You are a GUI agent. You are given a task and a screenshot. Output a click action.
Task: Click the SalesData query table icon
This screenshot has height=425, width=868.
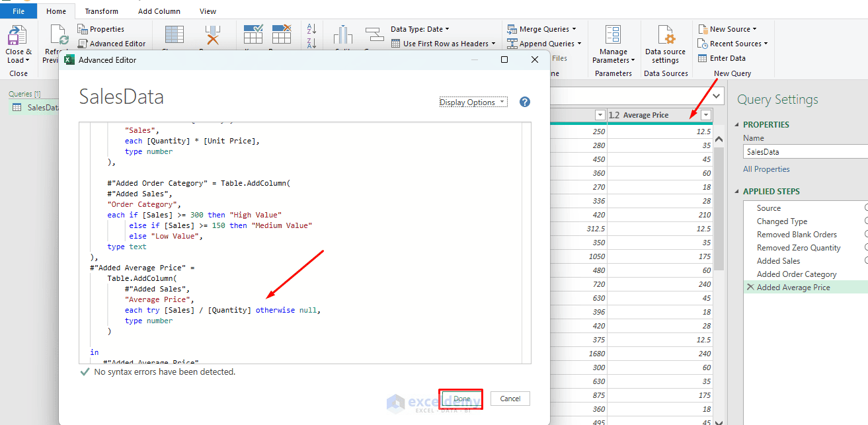(x=17, y=108)
